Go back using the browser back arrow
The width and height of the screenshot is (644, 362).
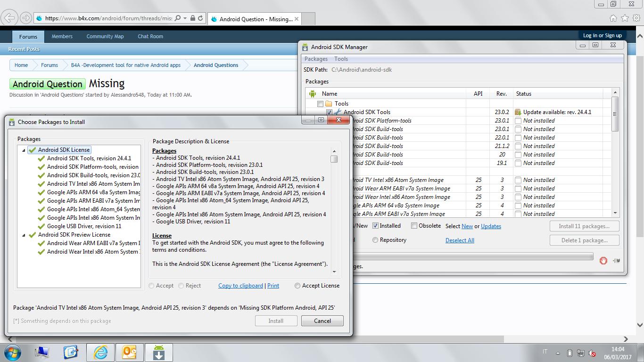click(x=9, y=18)
